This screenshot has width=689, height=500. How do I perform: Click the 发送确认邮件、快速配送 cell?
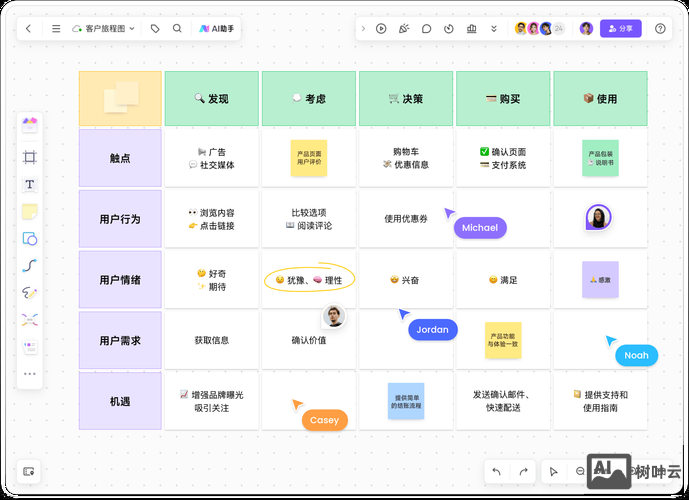click(503, 401)
